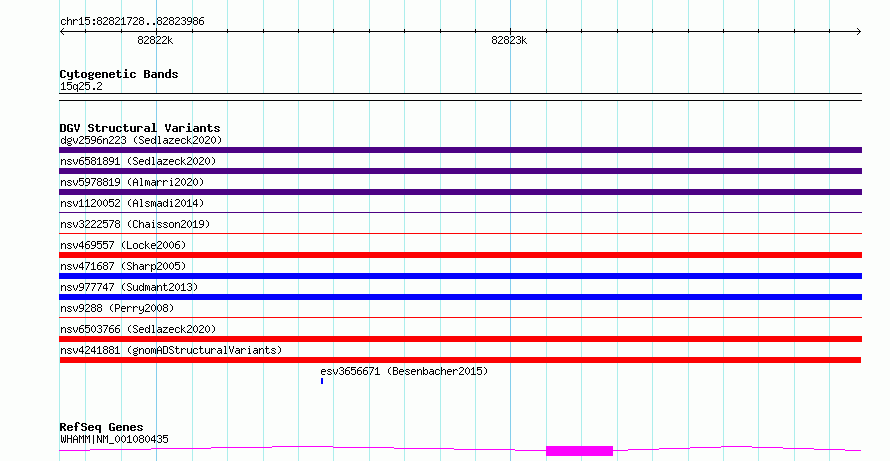The width and height of the screenshot is (890, 461).
Task: Click the Cytogenetic Bands track heading
Action: coord(119,74)
